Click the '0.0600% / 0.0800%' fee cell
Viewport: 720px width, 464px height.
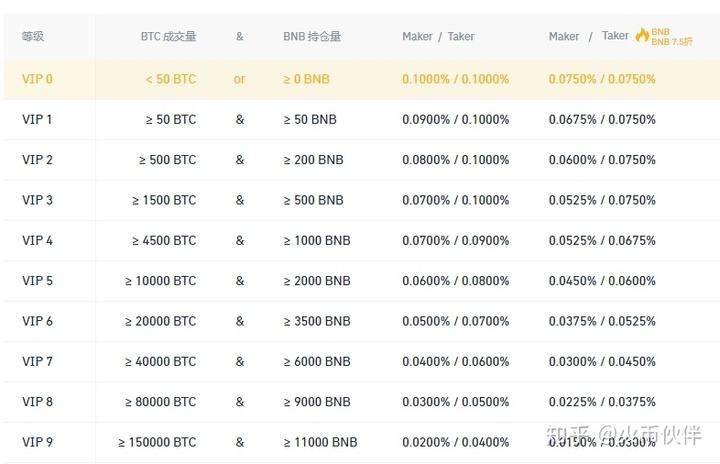(456, 281)
